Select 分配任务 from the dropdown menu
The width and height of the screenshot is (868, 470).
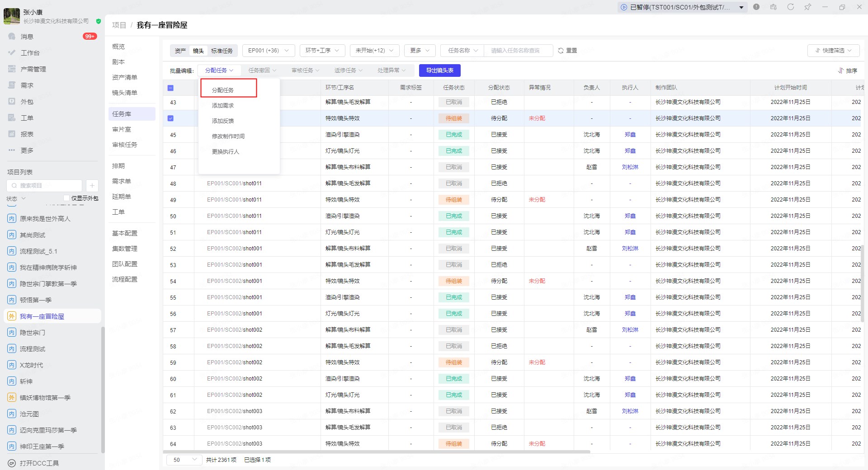coord(223,90)
